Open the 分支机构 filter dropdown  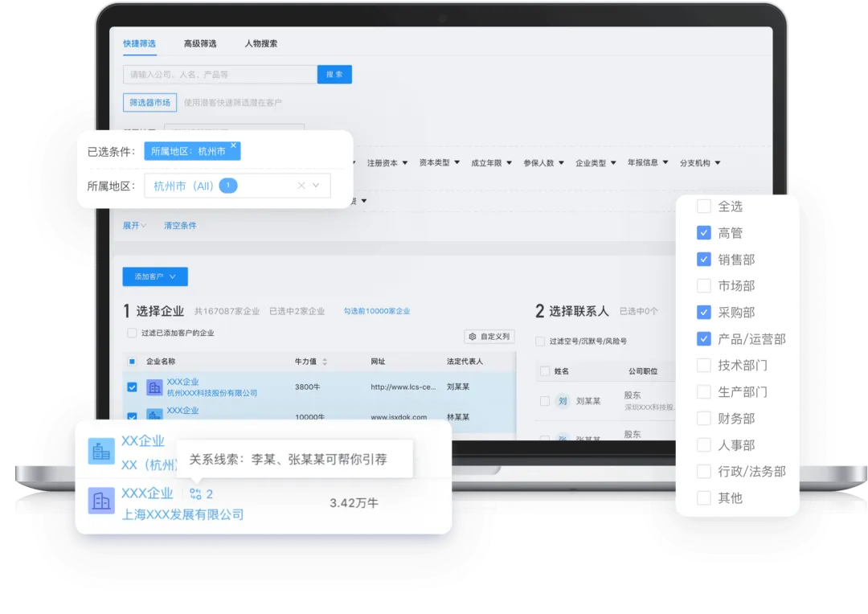pyautogui.click(x=700, y=163)
